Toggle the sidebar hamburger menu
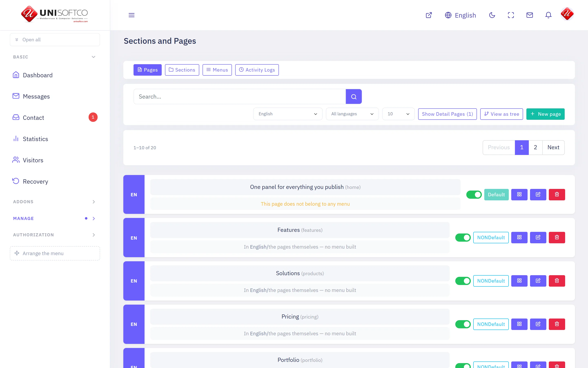Viewport: 588px width, 368px height. coord(131,15)
